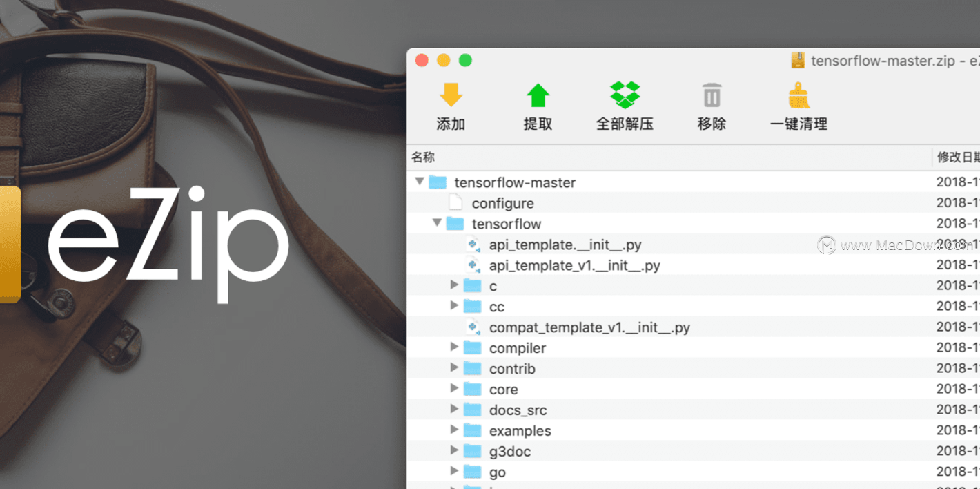Select the api_template.__init__.py file icon
The width and height of the screenshot is (980, 489).
473,244
